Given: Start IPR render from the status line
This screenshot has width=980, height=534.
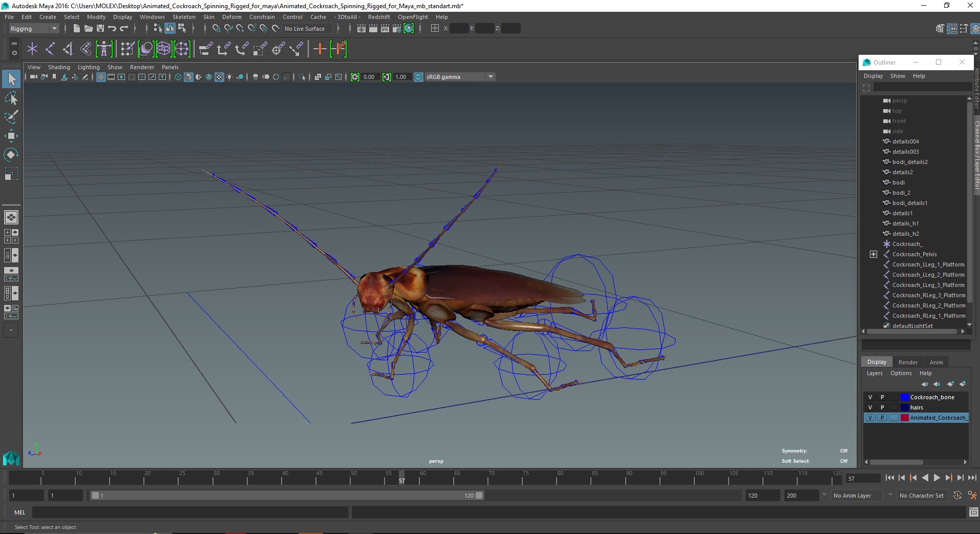Looking at the screenshot, I should [x=385, y=29].
